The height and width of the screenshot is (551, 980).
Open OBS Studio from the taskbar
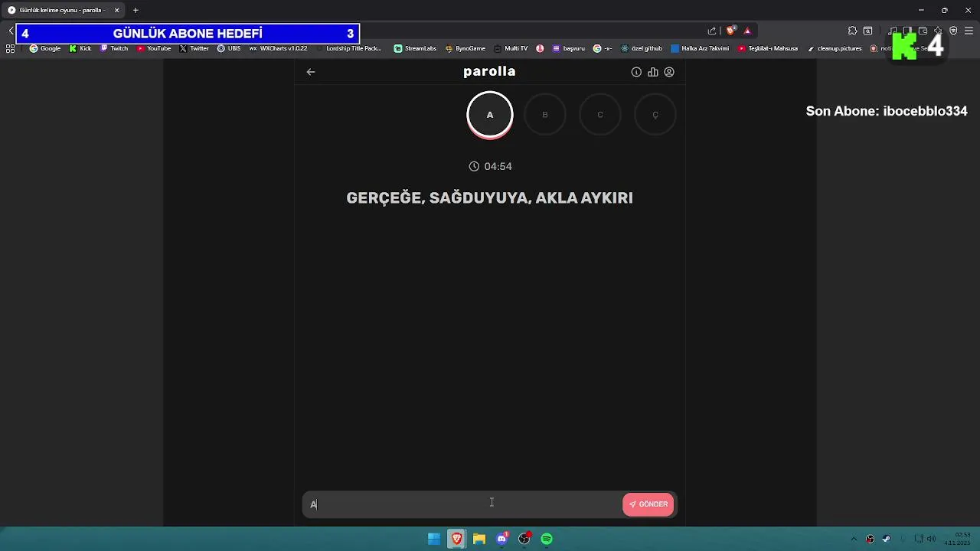(524, 539)
